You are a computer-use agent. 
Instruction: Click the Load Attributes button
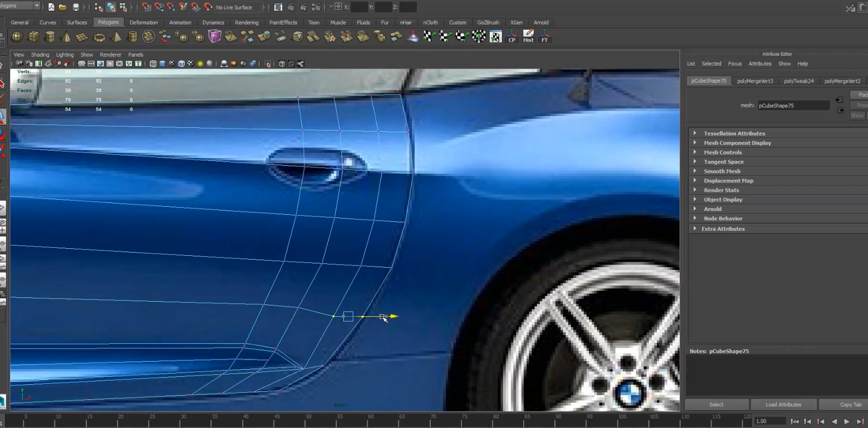tap(783, 404)
